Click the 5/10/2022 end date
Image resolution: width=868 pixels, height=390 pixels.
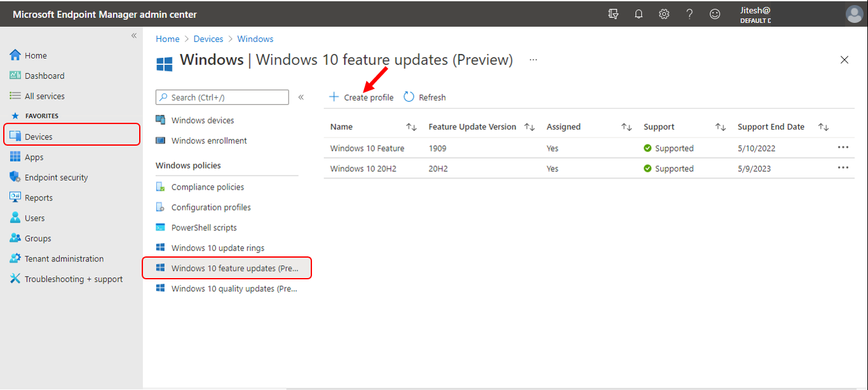coord(756,148)
